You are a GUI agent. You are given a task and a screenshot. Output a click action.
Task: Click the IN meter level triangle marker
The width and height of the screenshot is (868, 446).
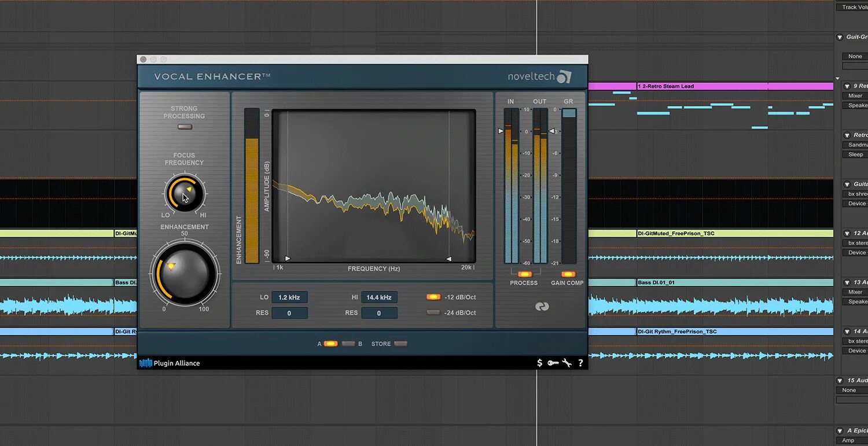click(x=501, y=131)
